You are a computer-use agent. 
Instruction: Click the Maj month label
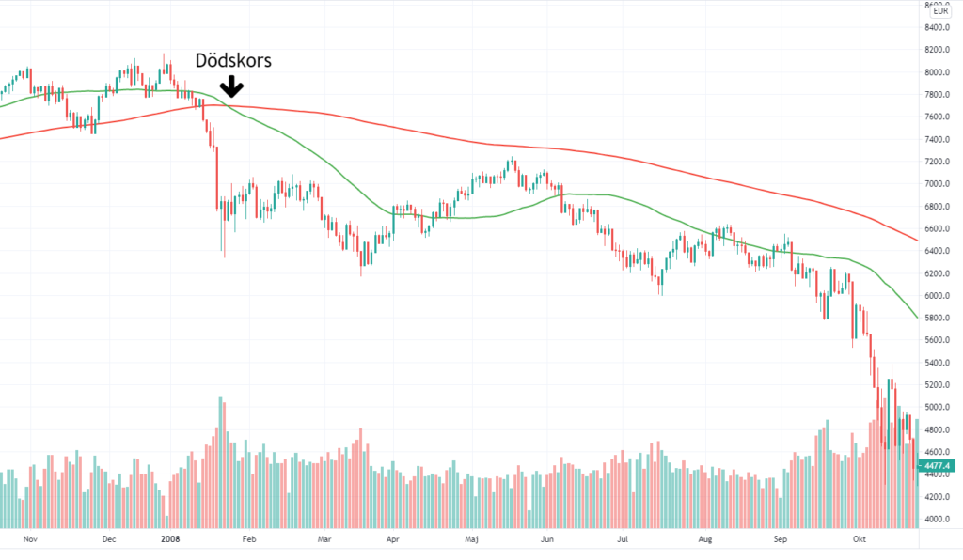tap(474, 539)
